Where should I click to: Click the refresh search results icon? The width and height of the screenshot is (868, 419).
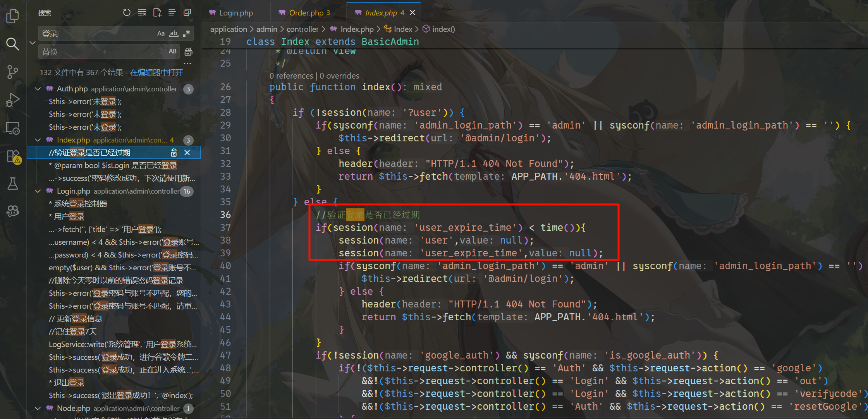pyautogui.click(x=127, y=13)
